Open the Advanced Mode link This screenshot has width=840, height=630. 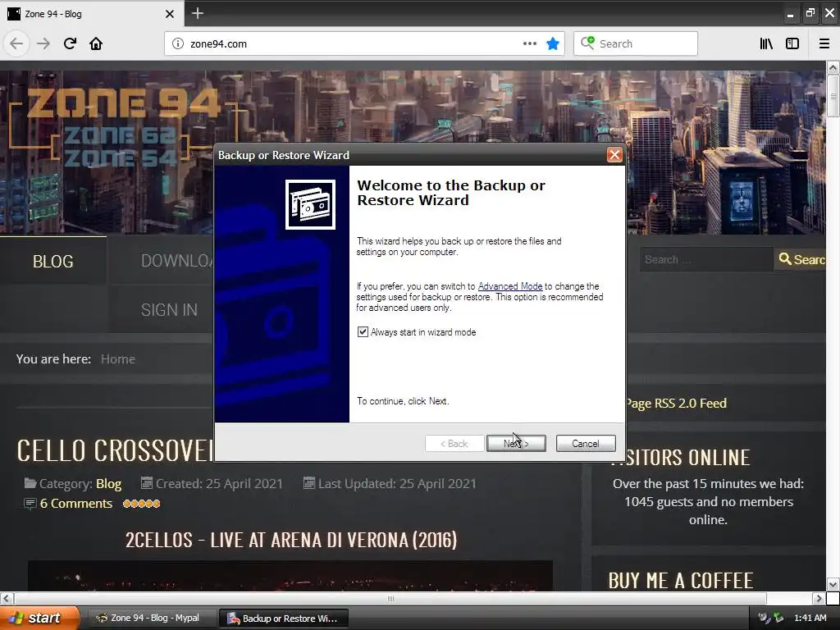[510, 286]
